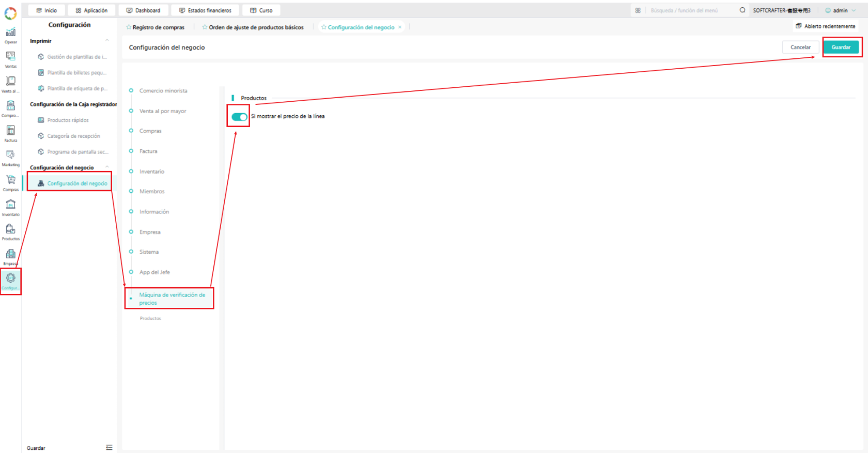The height and width of the screenshot is (453, 868).
Task: Open the Productos sidebar icon
Action: (x=10, y=232)
